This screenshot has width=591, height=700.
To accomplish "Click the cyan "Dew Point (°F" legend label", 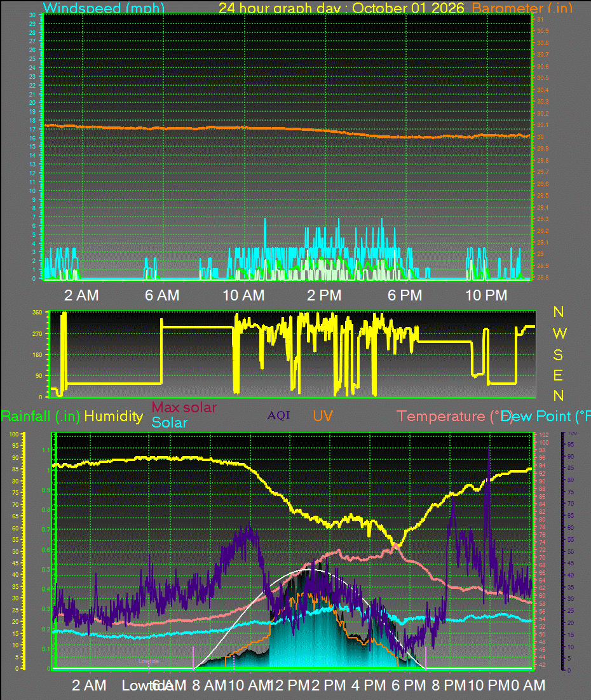I will [546, 417].
